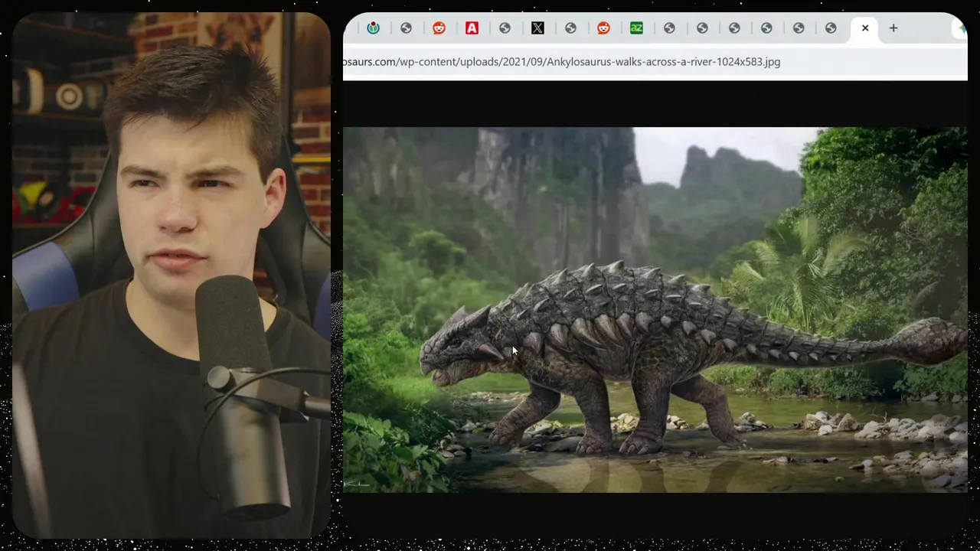Screen dimensions: 980x551
Task: Switch to the green AZ icon tab
Action: click(636, 28)
